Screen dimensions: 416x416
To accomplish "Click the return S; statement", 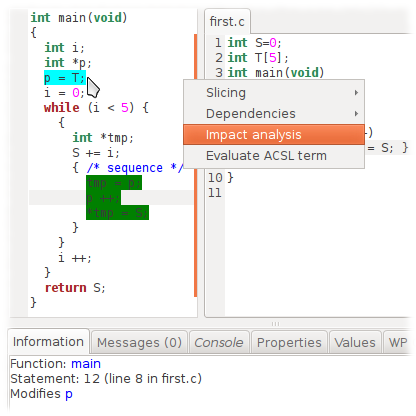I will tap(75, 288).
